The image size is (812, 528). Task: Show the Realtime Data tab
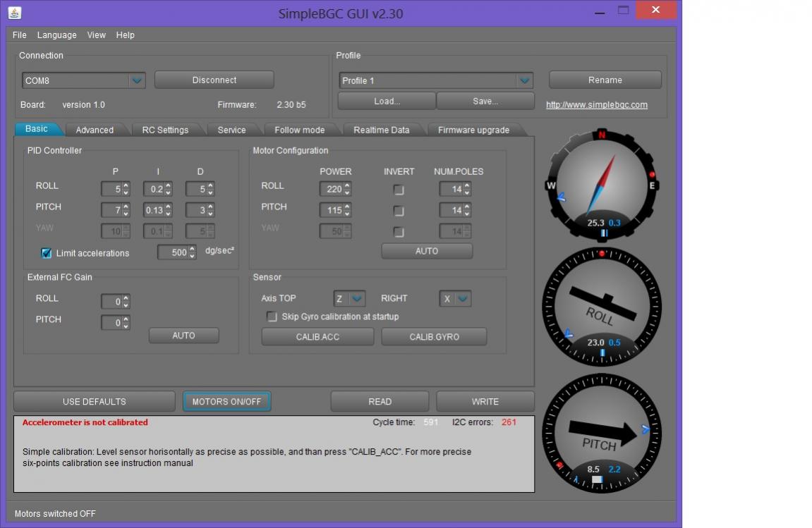pyautogui.click(x=381, y=130)
